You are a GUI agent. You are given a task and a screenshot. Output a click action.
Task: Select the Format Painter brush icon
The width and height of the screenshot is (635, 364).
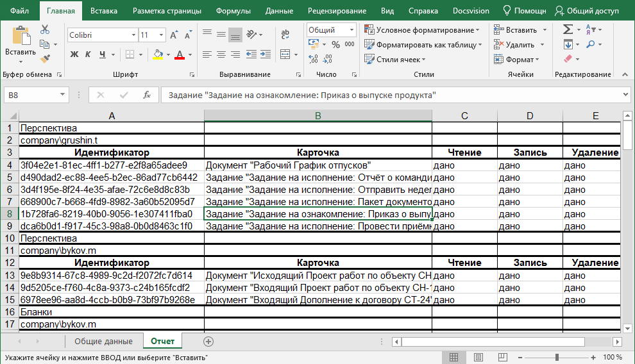(x=44, y=58)
